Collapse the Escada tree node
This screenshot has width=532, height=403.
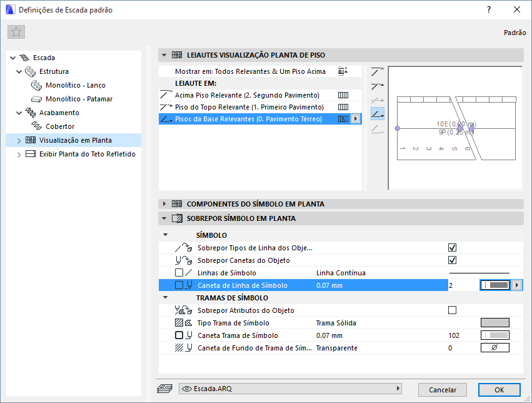pos(13,58)
